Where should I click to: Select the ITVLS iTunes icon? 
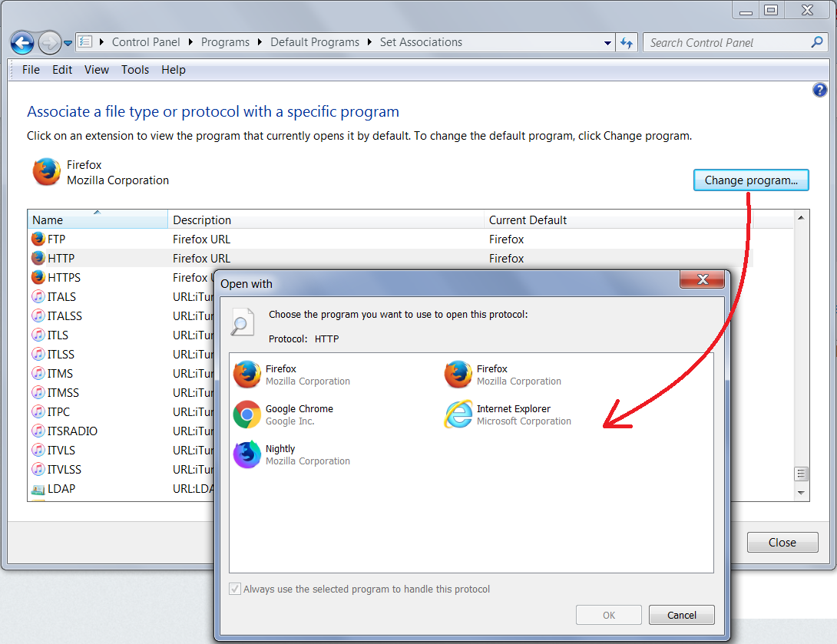tap(38, 451)
